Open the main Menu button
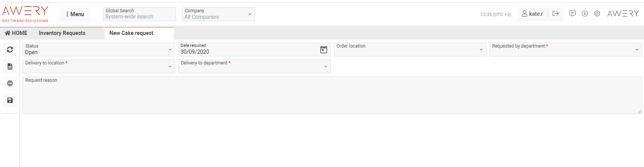The image size is (644, 167). [x=75, y=14]
